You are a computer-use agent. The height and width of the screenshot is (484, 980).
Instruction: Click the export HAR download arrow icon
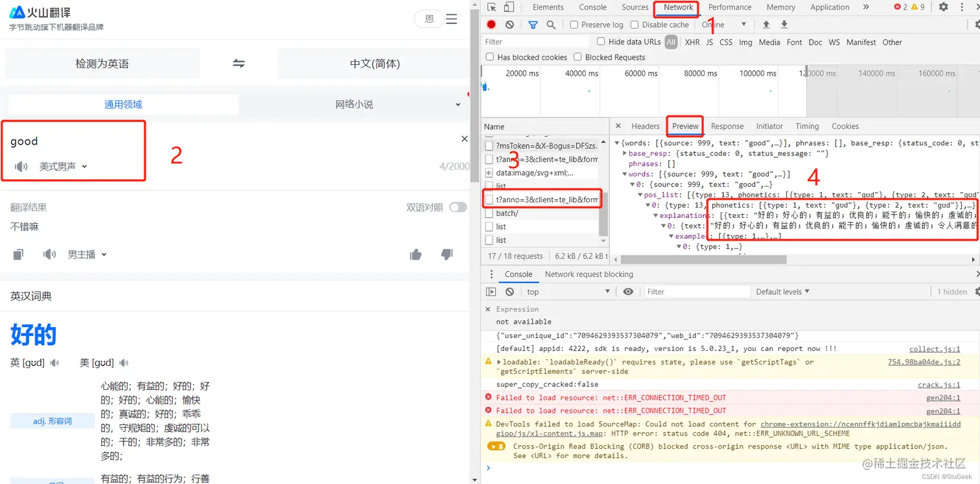click(784, 25)
